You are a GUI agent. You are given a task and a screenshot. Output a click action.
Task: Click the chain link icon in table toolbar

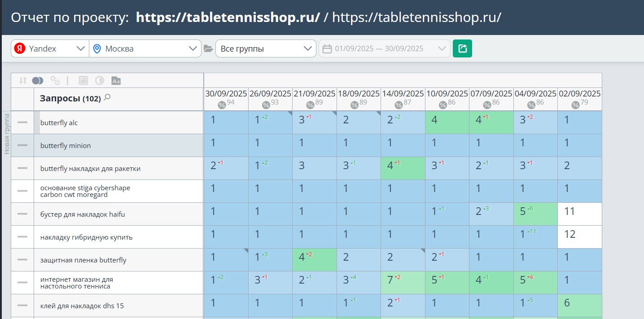point(55,80)
